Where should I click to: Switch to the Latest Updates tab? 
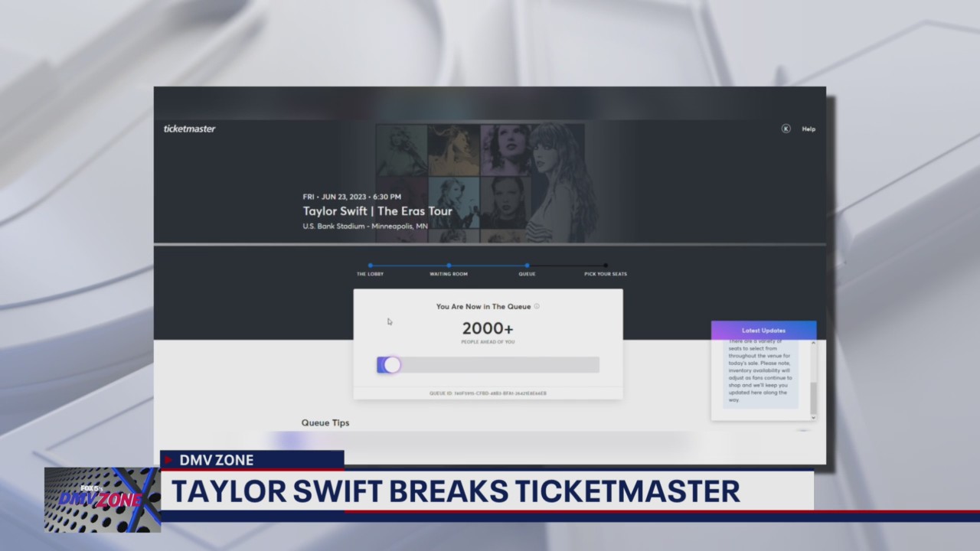coord(763,330)
